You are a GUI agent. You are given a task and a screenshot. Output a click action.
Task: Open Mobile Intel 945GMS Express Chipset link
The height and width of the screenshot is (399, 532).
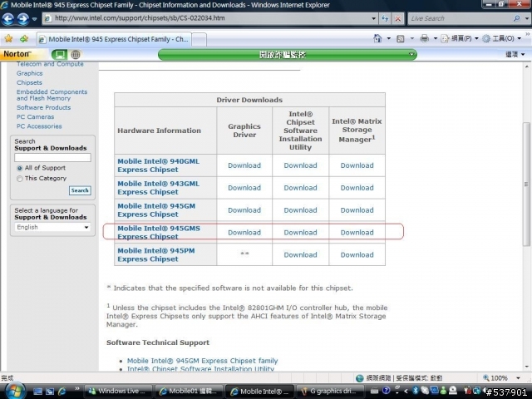click(x=159, y=233)
